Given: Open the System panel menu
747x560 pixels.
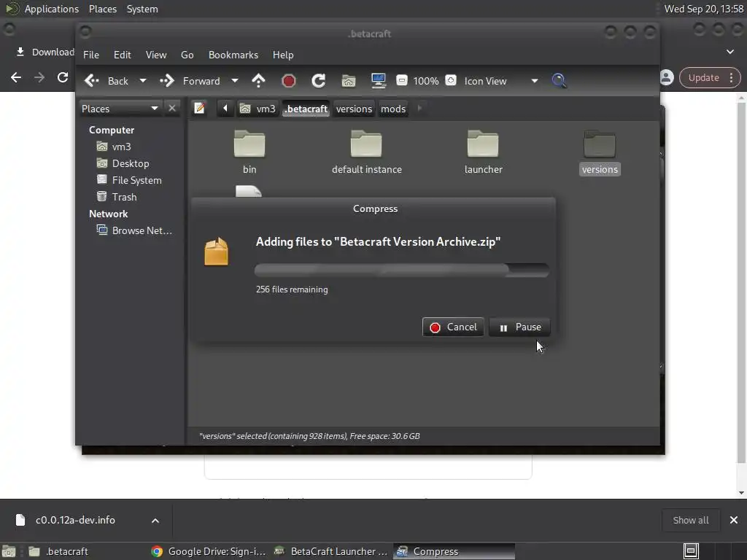Looking at the screenshot, I should point(142,9).
